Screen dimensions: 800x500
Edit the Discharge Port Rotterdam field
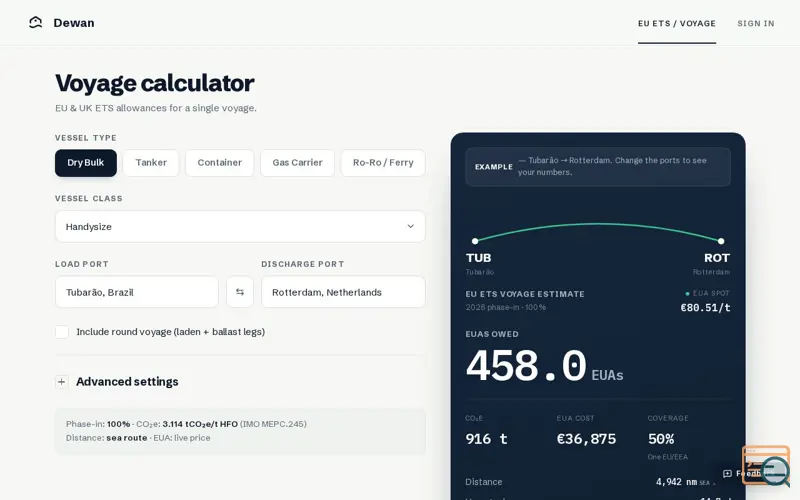343,292
